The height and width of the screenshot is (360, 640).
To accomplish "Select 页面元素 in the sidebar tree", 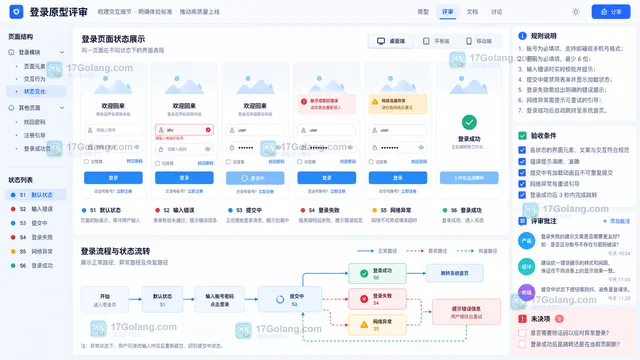I will 35,66.
